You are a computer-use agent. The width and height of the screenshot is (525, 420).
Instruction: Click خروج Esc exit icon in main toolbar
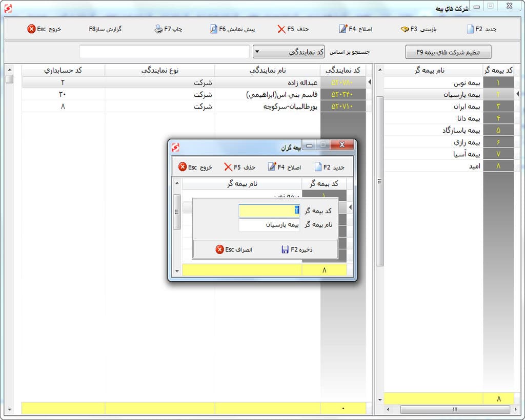click(32, 29)
